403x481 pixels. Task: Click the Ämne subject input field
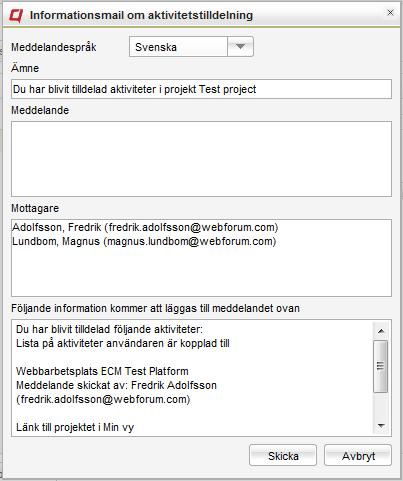tap(201, 89)
